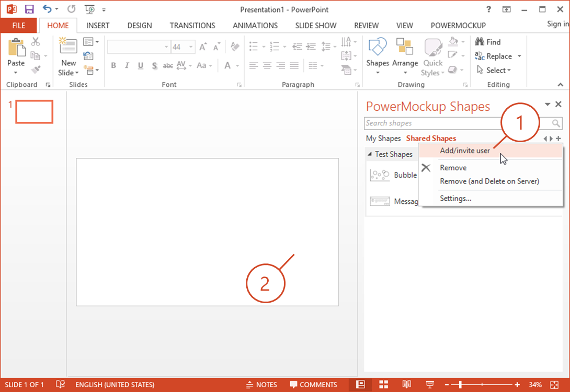Image resolution: width=570 pixels, height=392 pixels.
Task: Click the Save icon in the quick access toolbar
Action: [29, 9]
